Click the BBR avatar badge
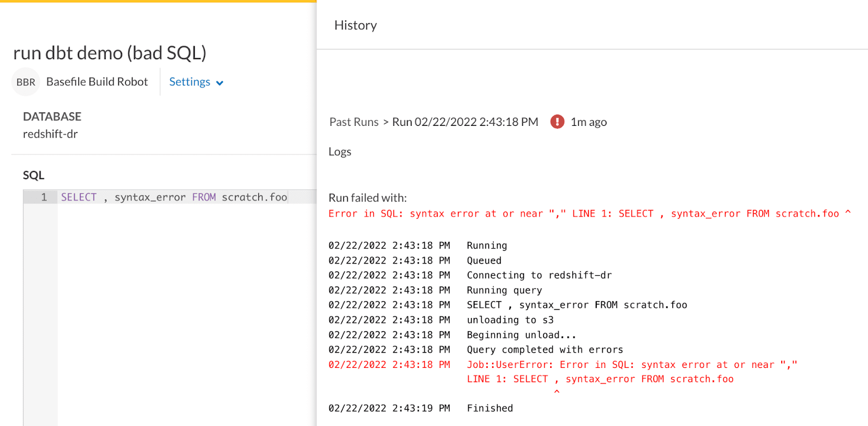 tap(25, 82)
